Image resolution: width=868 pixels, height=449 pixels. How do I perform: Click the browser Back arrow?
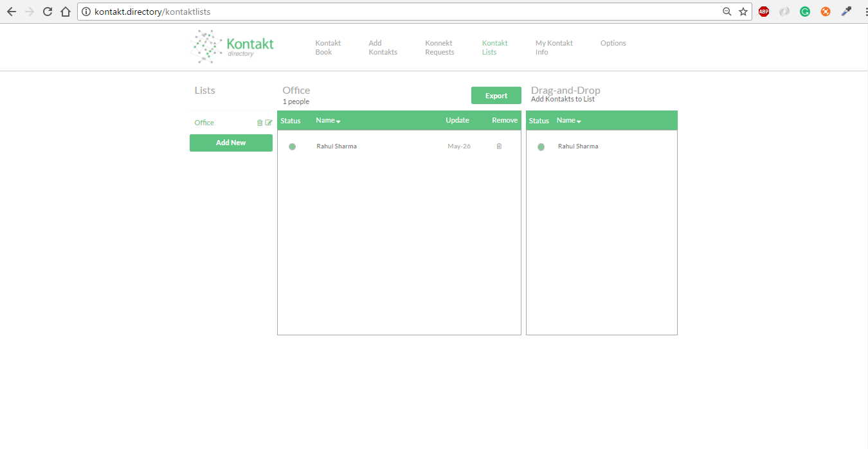(12, 12)
